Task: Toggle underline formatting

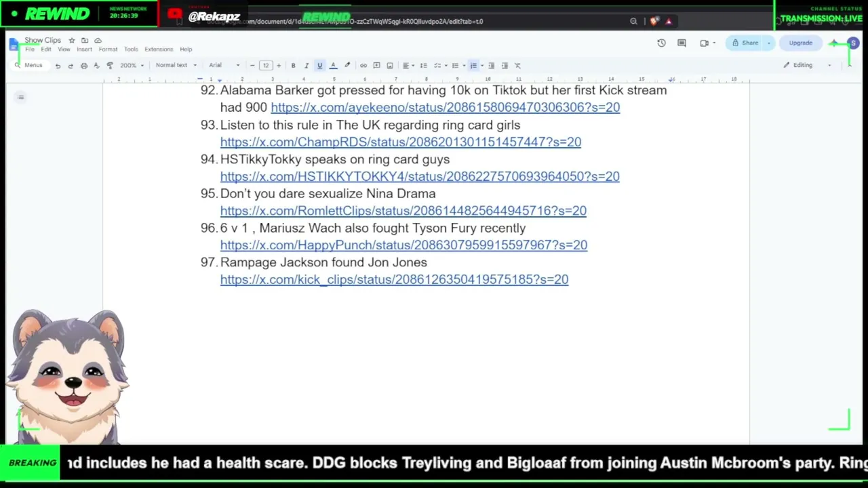Action: pyautogui.click(x=319, y=66)
